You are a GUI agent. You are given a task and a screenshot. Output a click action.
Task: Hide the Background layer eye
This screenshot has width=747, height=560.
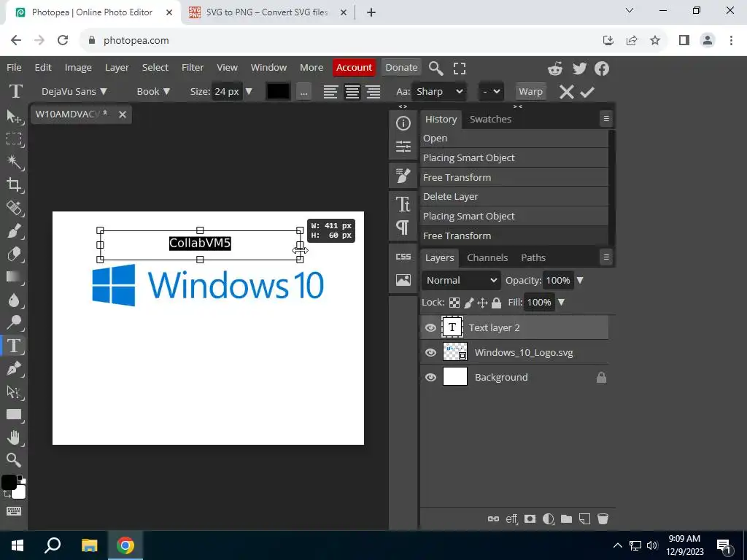tap(430, 377)
